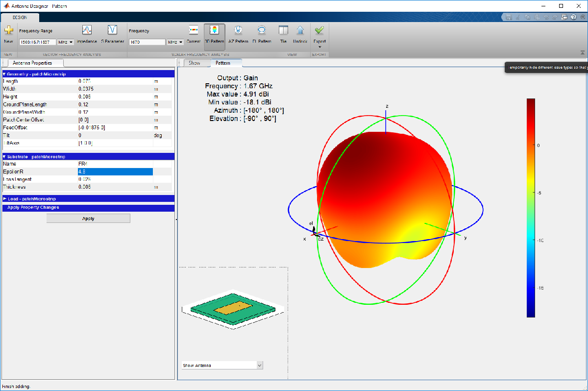Click the gain colorbar scale

point(531,208)
